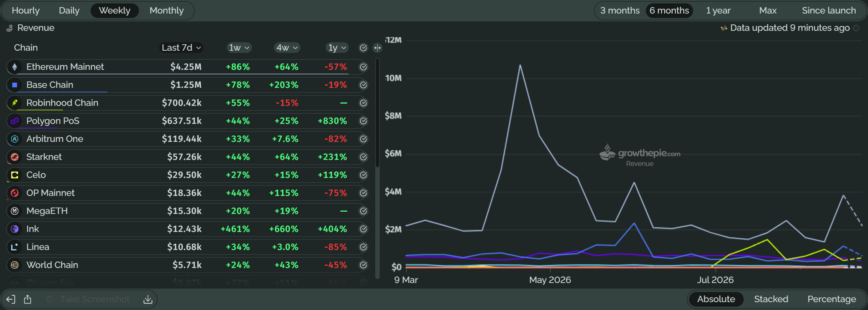
Task: Click the chain table vertical scrollbar
Action: click(x=377, y=113)
